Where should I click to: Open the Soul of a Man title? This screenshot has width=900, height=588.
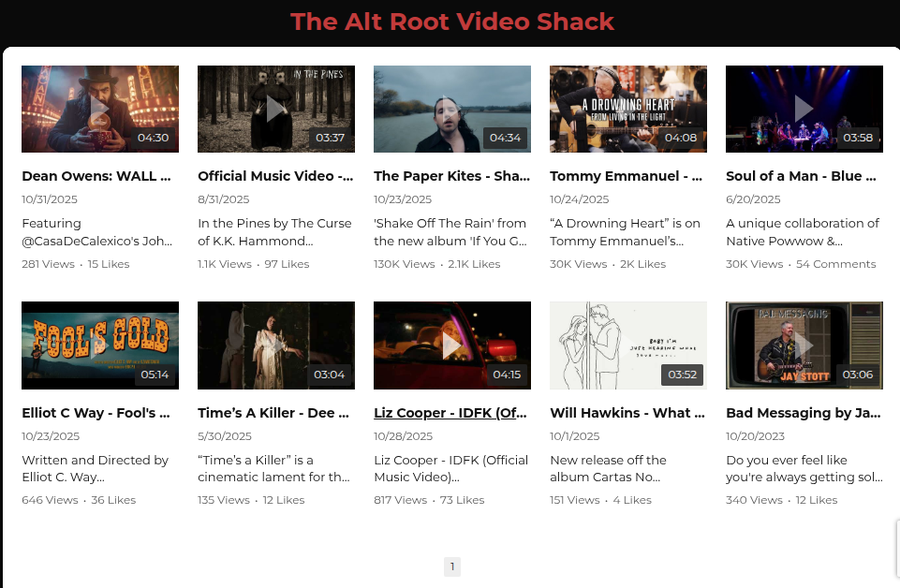(x=802, y=176)
